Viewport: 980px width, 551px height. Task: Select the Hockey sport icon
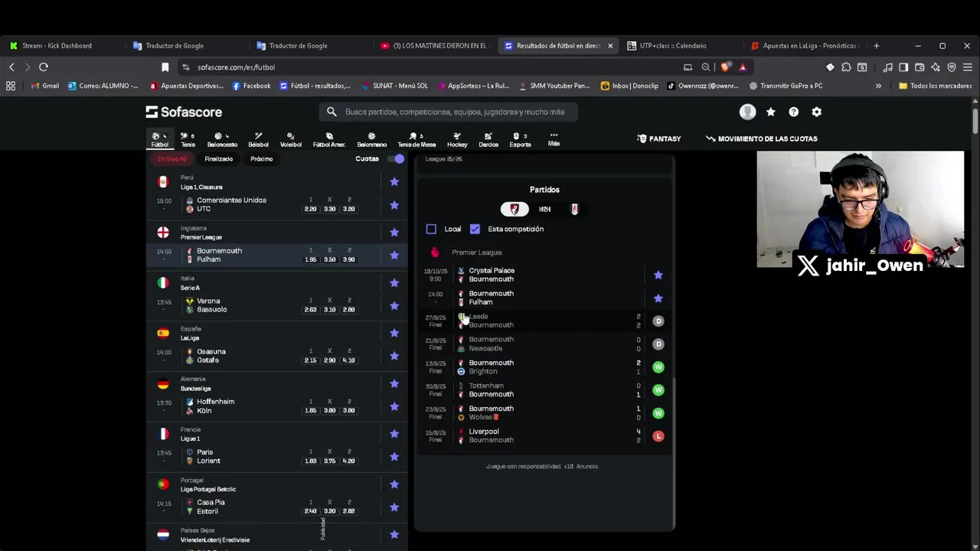(457, 139)
